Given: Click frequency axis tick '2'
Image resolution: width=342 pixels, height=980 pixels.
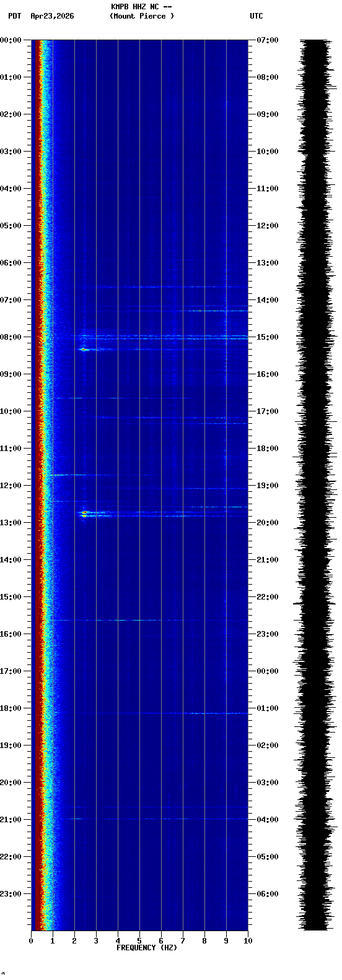Looking at the screenshot, I should coord(74,941).
